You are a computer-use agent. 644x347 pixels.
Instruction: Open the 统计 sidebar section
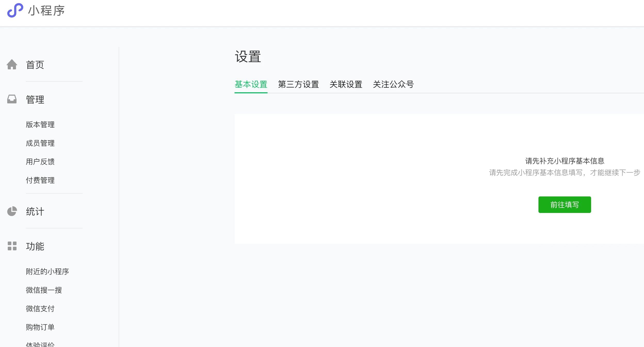coord(35,212)
